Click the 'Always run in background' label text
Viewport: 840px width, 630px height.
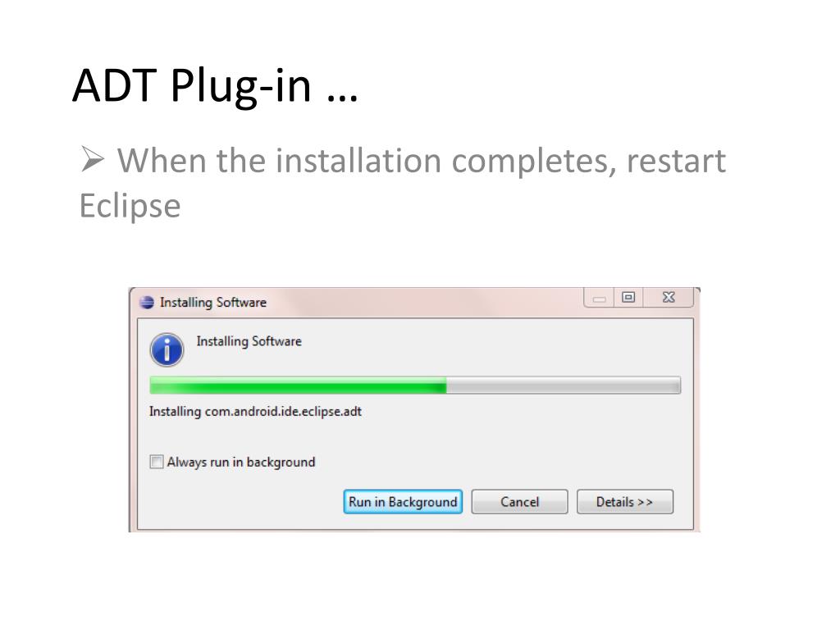pyautogui.click(x=241, y=462)
